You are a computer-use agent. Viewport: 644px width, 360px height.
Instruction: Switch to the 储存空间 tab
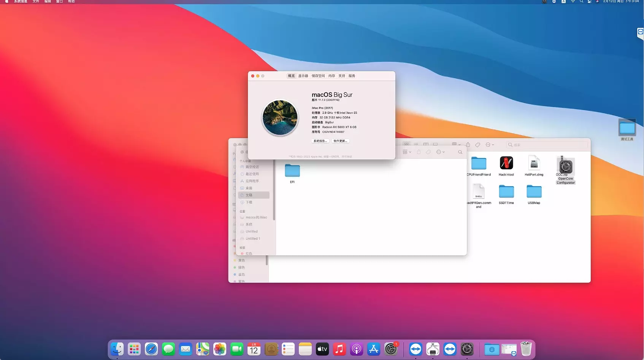tap(318, 76)
